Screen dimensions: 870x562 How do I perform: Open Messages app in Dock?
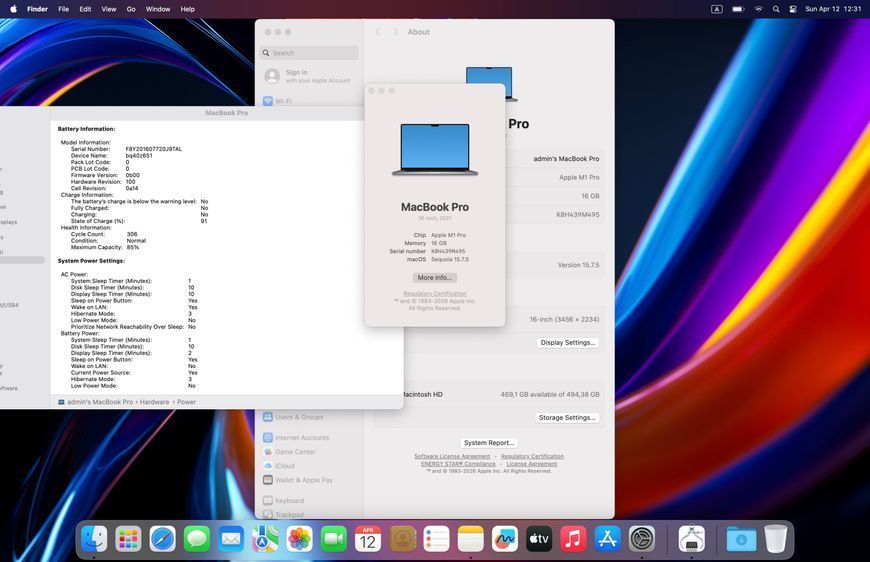click(x=196, y=539)
